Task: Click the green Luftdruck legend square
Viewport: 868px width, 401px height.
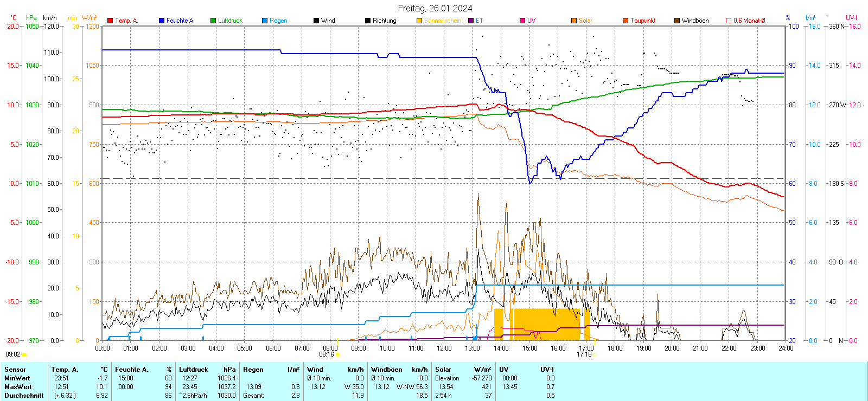Action: pos(213,21)
